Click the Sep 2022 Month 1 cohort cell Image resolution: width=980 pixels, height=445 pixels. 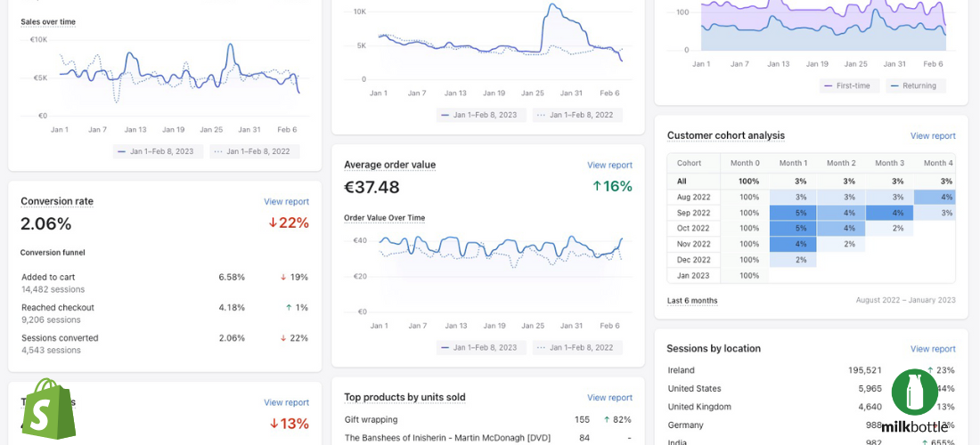(x=792, y=213)
